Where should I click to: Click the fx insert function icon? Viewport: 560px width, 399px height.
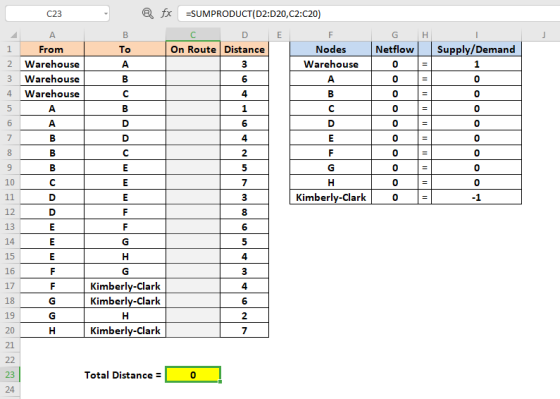(x=166, y=14)
